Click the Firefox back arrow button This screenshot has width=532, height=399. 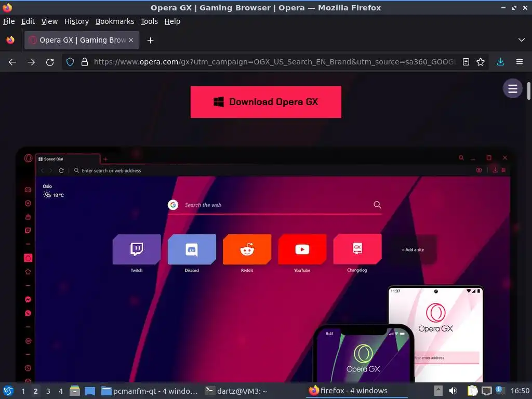12,62
